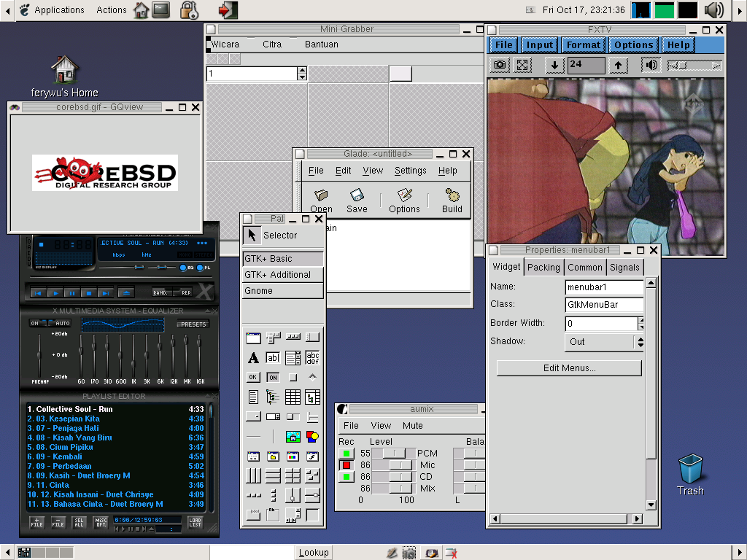Open Glade project Options from the toolbar

coord(404,201)
